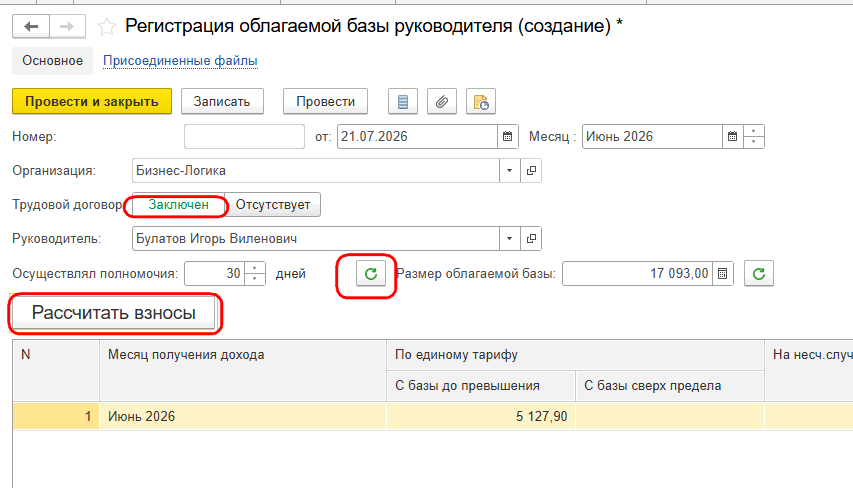853x488 pixels.
Task: Select Отсутствует for Трудовой договор
Action: [273, 205]
